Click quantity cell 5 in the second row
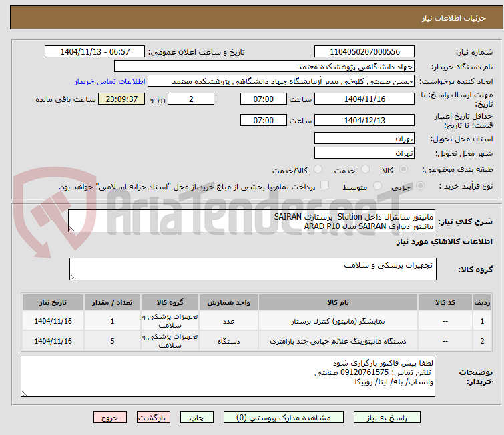The width and height of the screenshot is (504, 435). [112, 340]
